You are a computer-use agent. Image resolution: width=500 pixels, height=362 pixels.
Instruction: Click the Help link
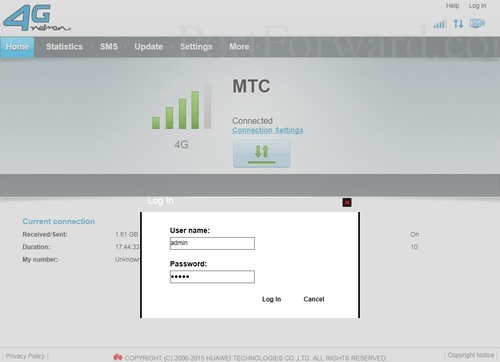click(452, 6)
